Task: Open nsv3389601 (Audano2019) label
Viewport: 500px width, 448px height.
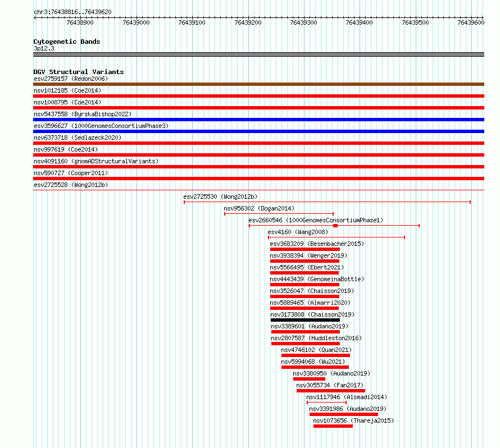Action: click(x=310, y=326)
